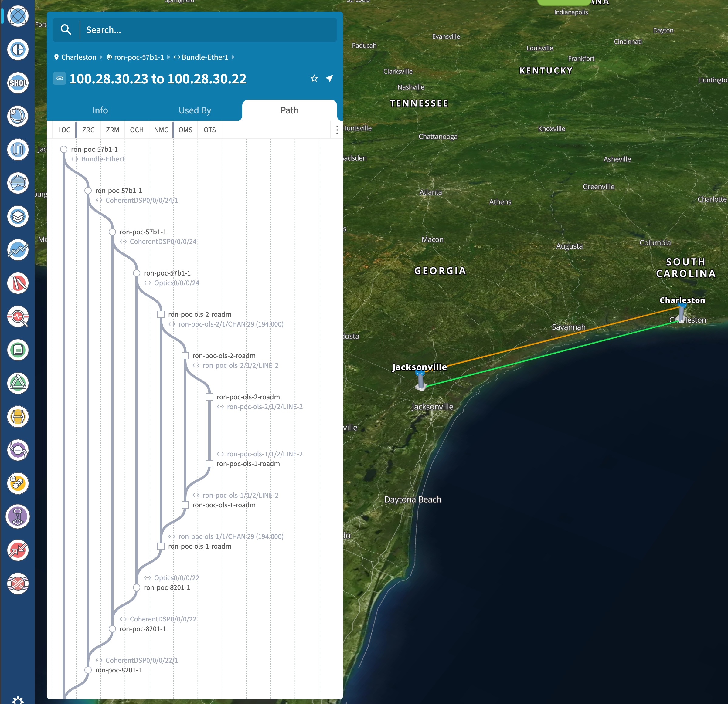Click the purple plus swirl sidebar icon
Image resolution: width=728 pixels, height=704 pixels.
point(18,450)
